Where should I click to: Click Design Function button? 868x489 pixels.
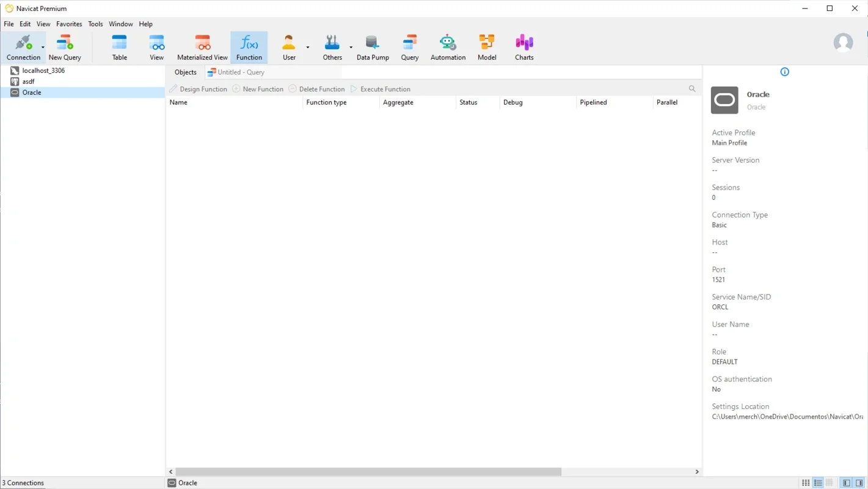(x=199, y=89)
